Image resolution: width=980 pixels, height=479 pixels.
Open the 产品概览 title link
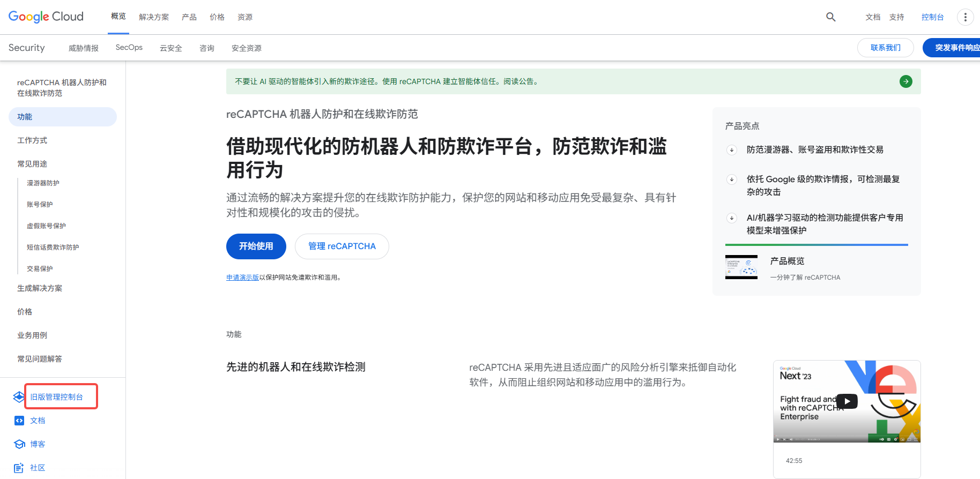click(x=788, y=261)
